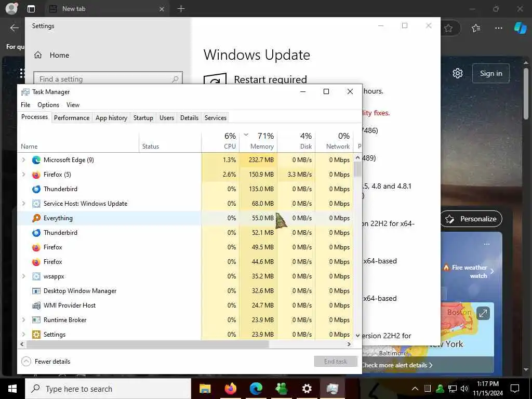532x399 pixels.
Task: Open the File menu in Task Manager
Action: (x=25, y=105)
